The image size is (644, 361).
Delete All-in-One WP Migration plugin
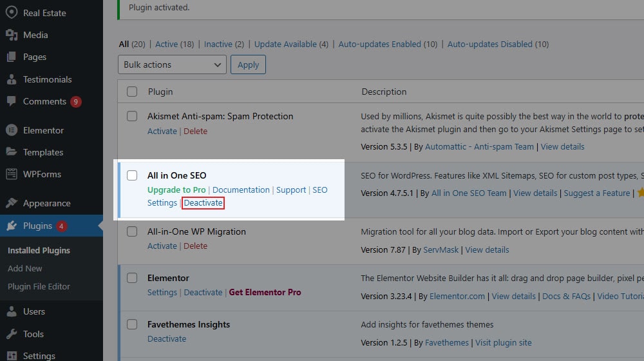click(x=196, y=246)
